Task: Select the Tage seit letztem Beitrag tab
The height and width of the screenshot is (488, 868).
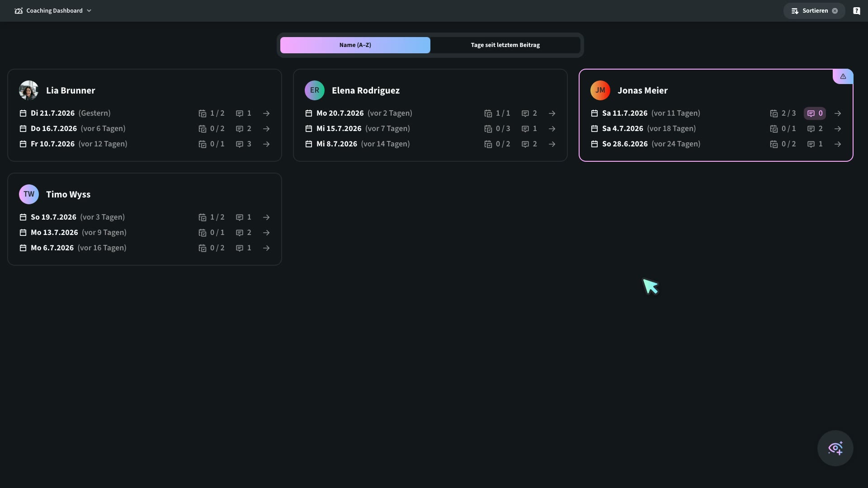Action: pos(505,45)
